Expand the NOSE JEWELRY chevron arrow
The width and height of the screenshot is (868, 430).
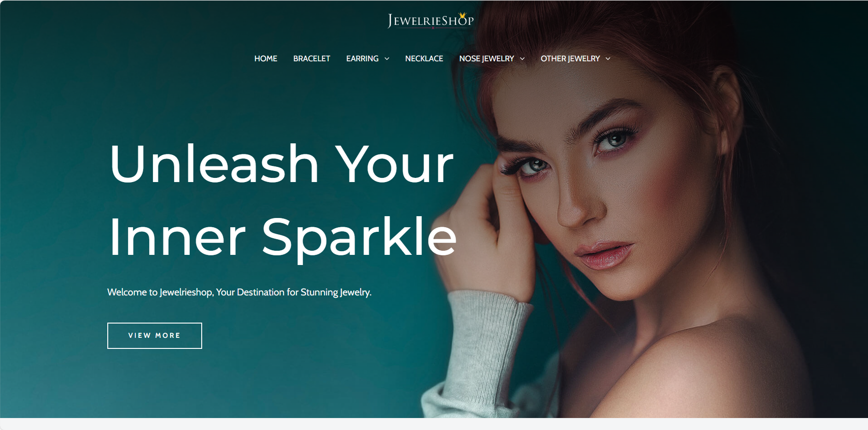tap(522, 59)
